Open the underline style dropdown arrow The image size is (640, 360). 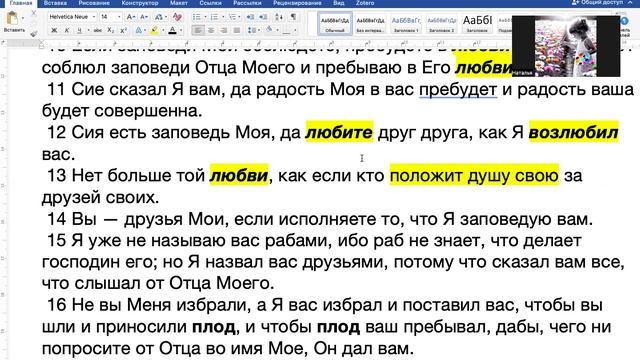tap(88, 31)
